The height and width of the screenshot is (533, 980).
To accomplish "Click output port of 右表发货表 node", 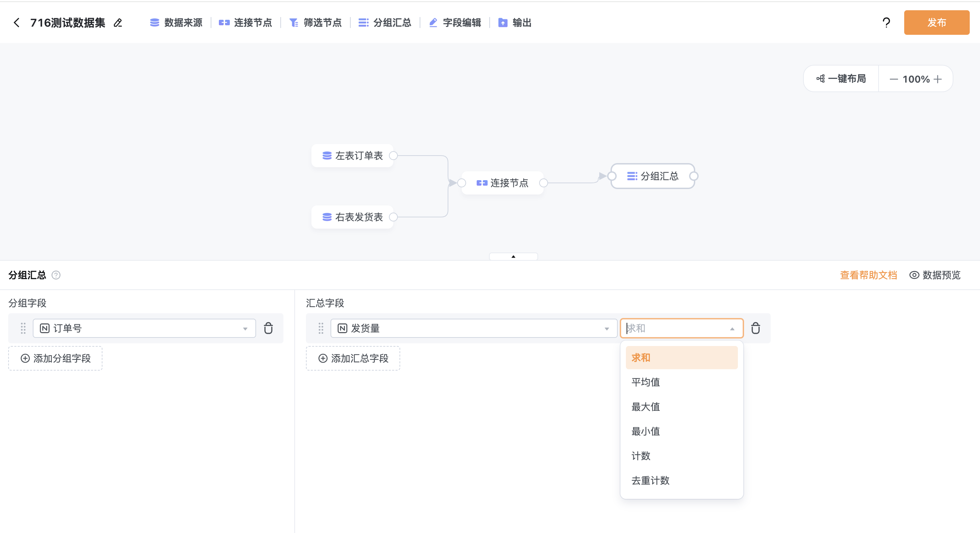I will [x=393, y=217].
